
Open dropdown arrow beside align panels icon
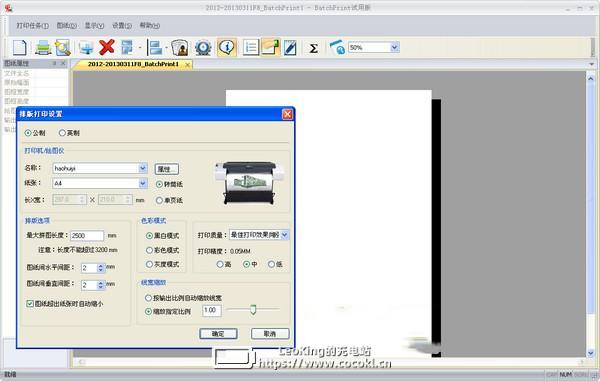166,48
